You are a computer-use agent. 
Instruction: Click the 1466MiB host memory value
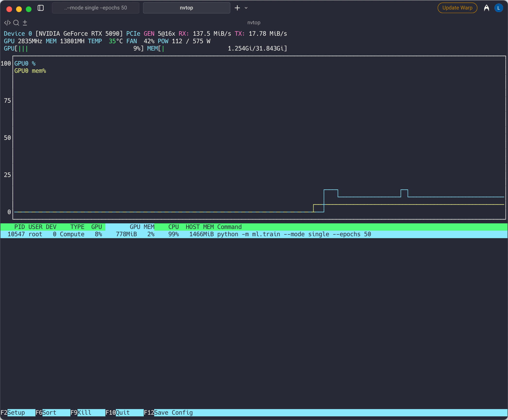[x=202, y=234]
